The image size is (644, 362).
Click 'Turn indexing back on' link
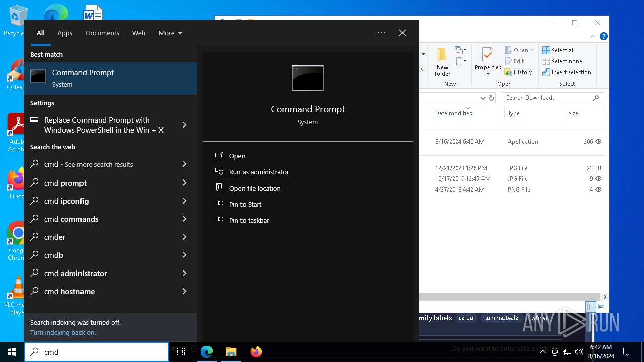(x=63, y=332)
